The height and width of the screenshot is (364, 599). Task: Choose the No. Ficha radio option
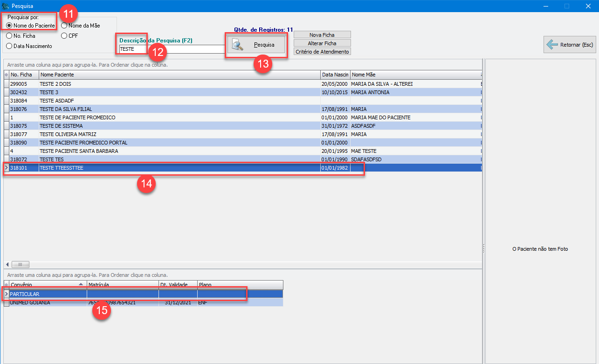click(x=9, y=36)
